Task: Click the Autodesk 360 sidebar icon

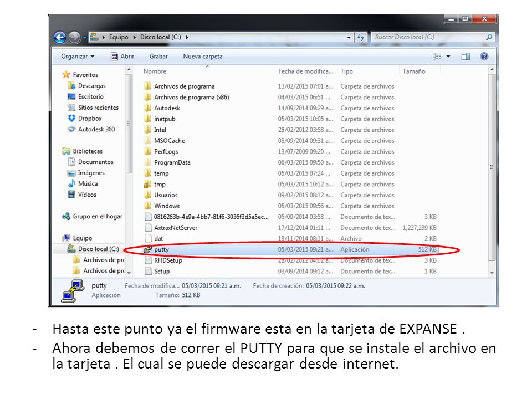Action: (71, 129)
